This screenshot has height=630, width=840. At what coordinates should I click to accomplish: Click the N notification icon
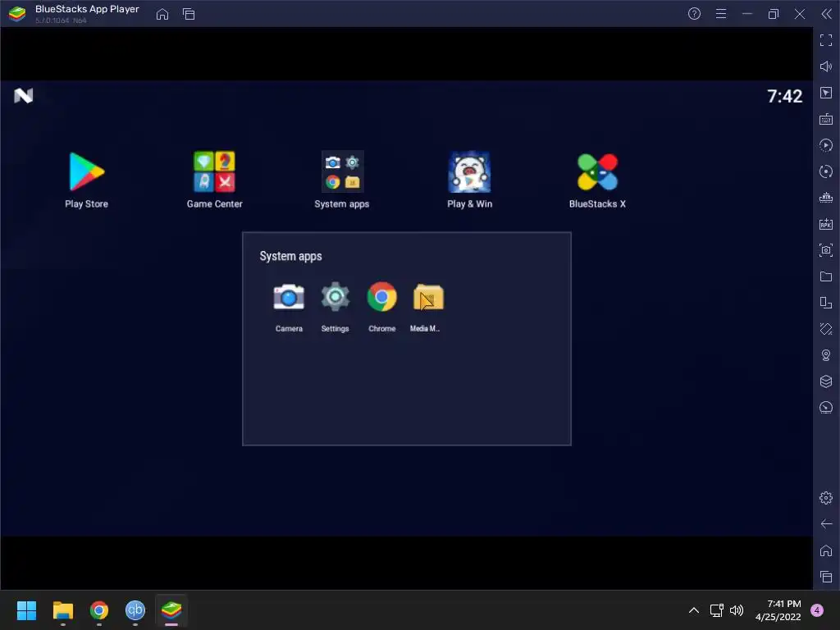pos(23,96)
